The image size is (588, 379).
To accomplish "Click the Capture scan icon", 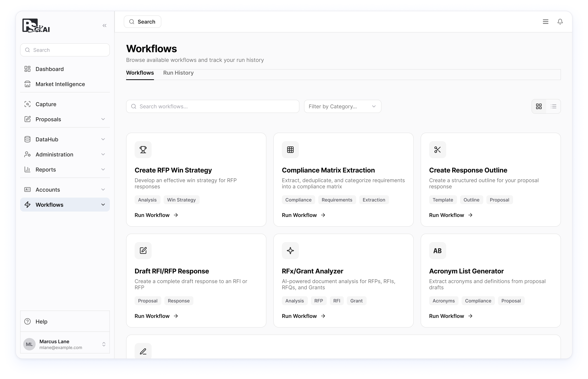I will pyautogui.click(x=27, y=104).
